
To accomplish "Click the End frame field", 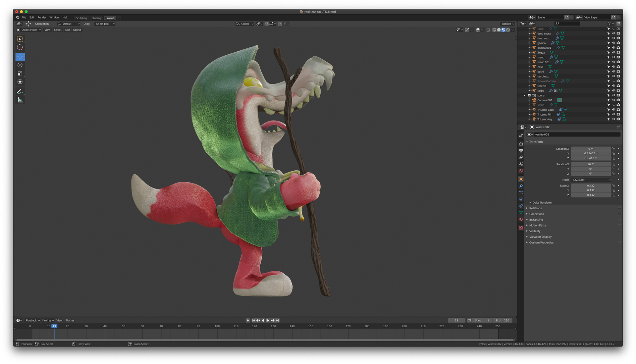I will tap(503, 321).
